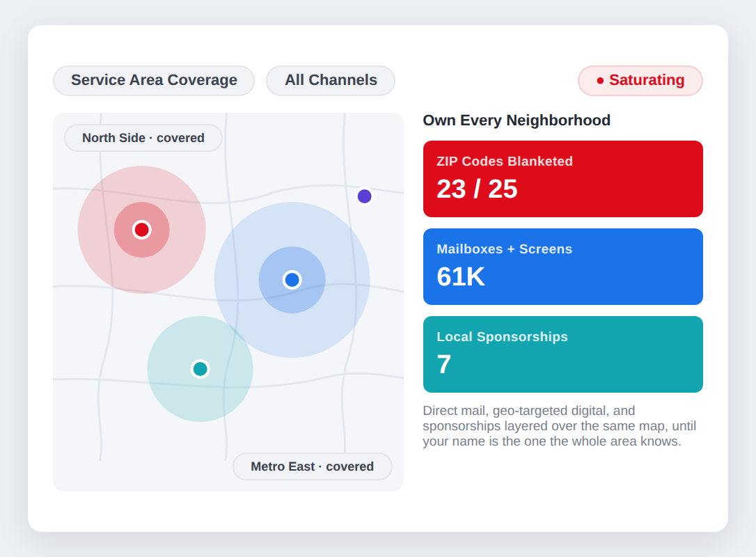Click the 61K value
This screenshot has height=557, width=756.
coord(461,277)
